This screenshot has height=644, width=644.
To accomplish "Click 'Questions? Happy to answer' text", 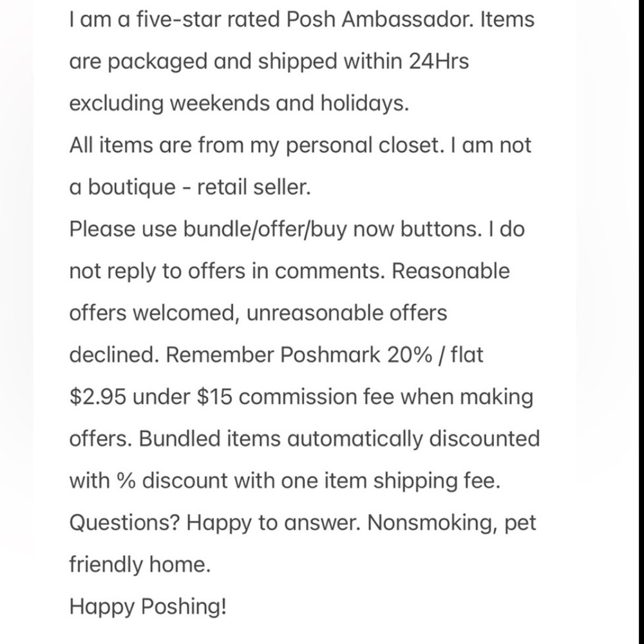I will point(215,522).
